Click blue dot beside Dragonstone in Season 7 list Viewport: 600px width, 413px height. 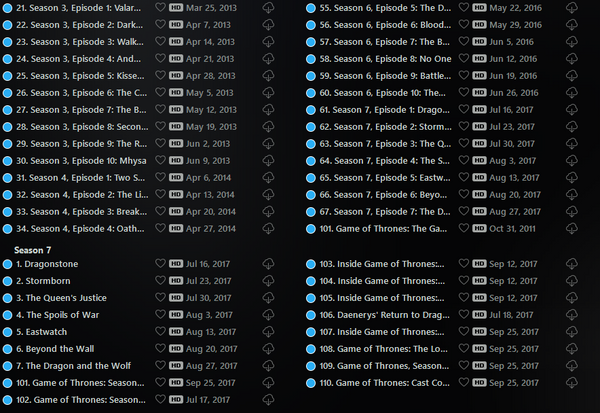click(x=7, y=264)
